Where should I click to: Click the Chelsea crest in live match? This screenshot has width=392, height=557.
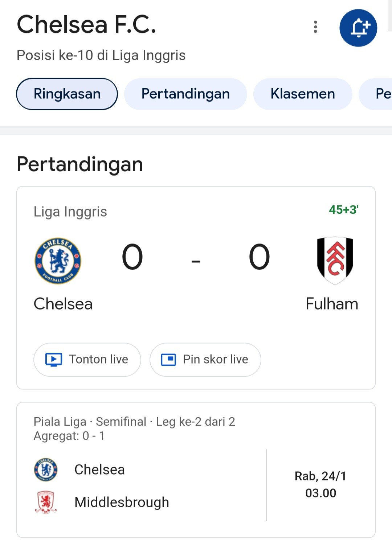(x=58, y=261)
